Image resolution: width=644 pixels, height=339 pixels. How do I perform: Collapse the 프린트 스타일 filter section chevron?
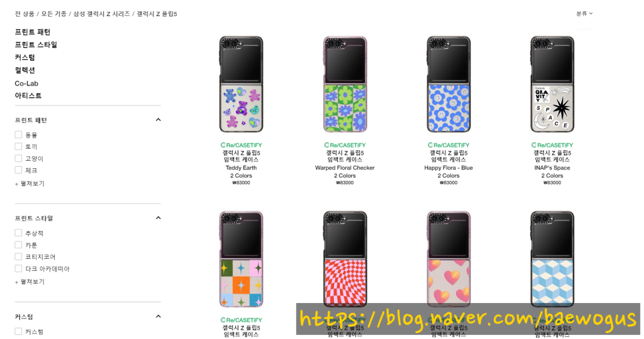pyautogui.click(x=158, y=218)
